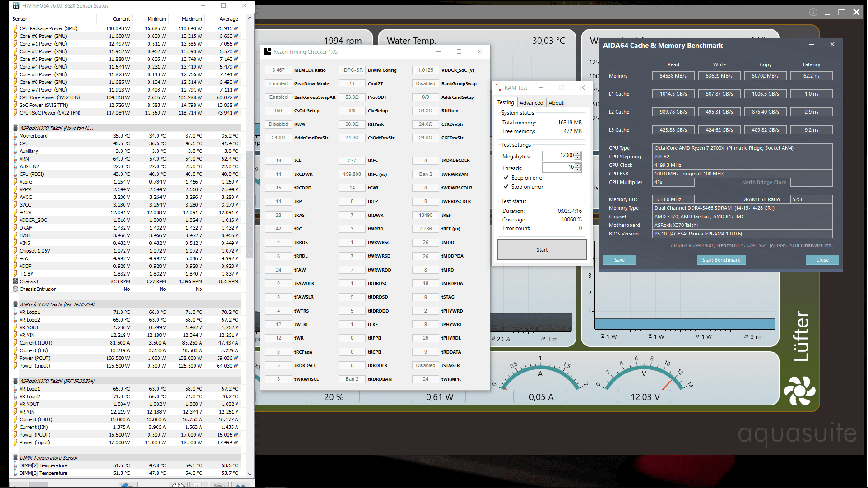Toggle the Beep on error checkbox
This screenshot has height=488, width=868.
(x=506, y=178)
